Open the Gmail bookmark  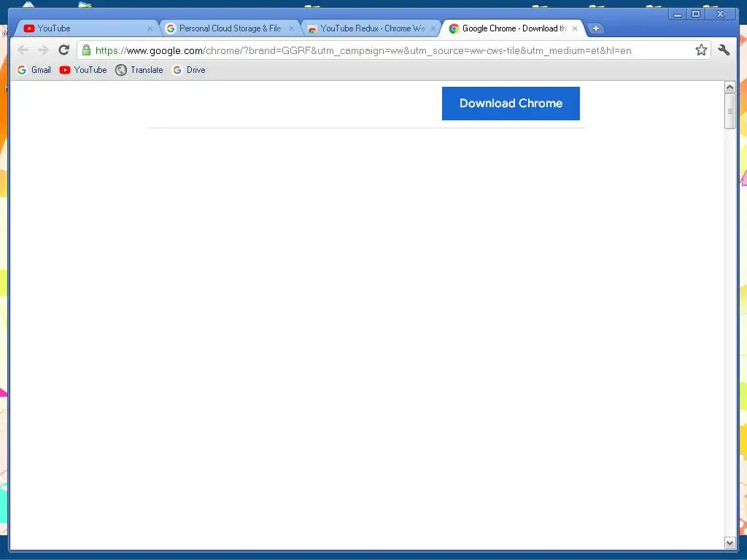pos(34,70)
